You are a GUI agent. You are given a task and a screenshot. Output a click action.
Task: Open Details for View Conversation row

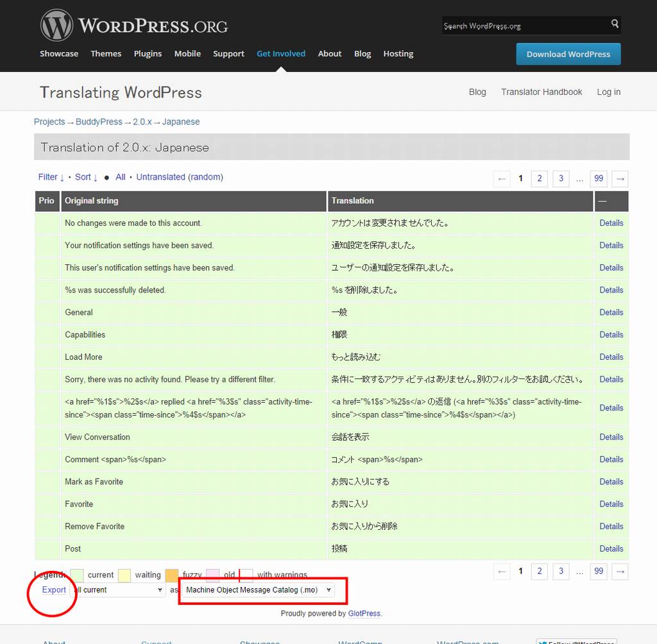pyautogui.click(x=611, y=437)
